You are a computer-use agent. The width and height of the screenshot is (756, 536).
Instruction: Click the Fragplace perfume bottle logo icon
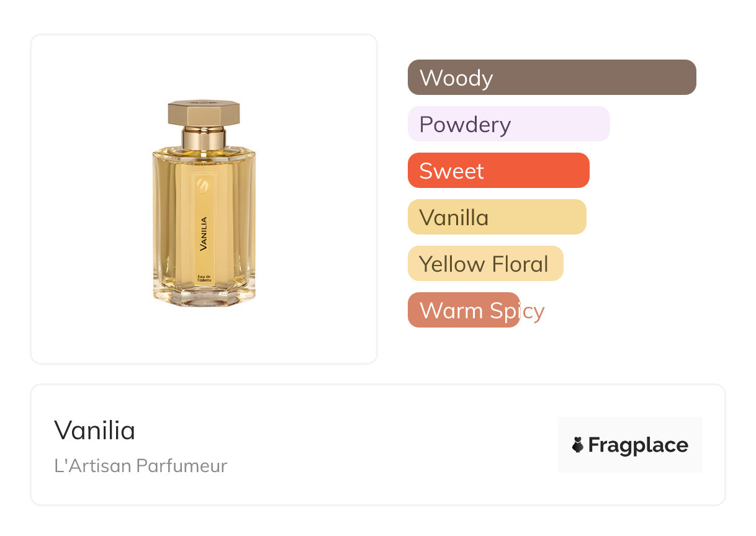(x=578, y=445)
